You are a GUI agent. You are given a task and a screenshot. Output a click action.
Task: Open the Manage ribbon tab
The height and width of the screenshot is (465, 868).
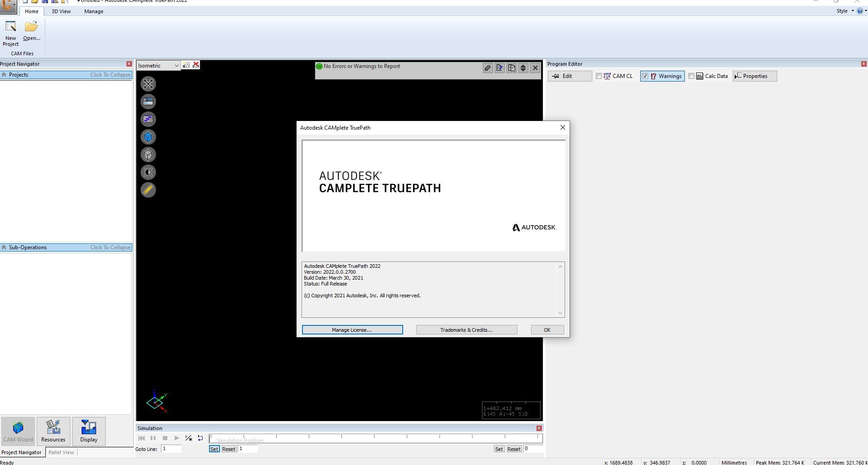(x=94, y=11)
